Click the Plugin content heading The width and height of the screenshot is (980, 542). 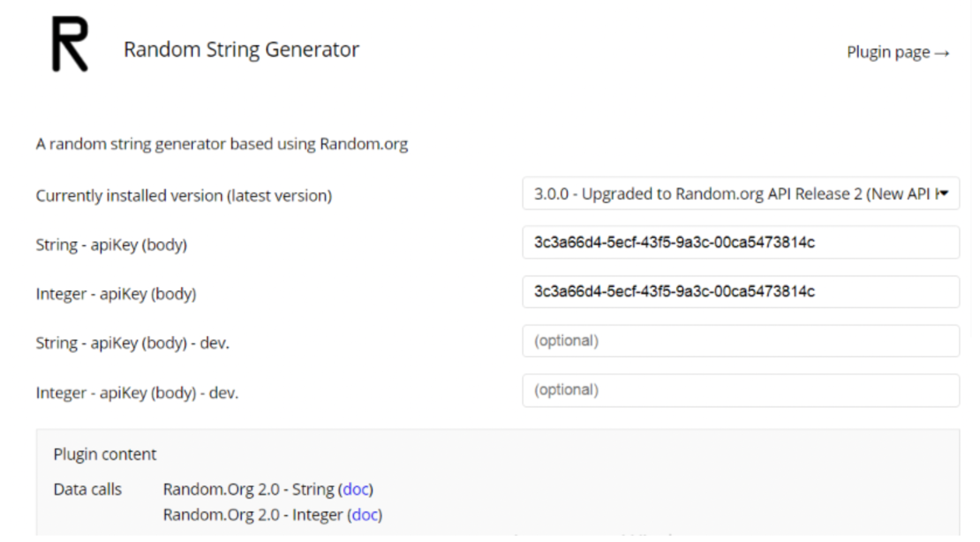105,454
